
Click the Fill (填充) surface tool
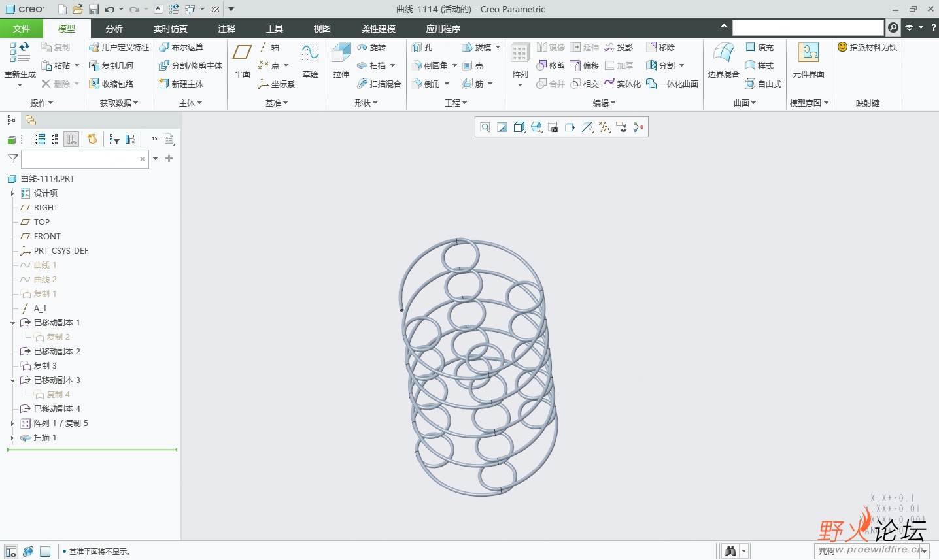(x=759, y=47)
